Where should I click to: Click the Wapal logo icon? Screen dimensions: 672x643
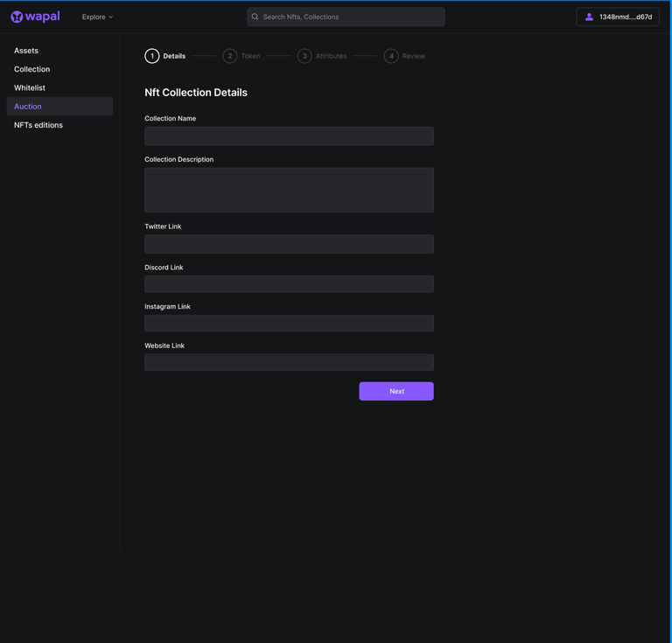pos(17,17)
